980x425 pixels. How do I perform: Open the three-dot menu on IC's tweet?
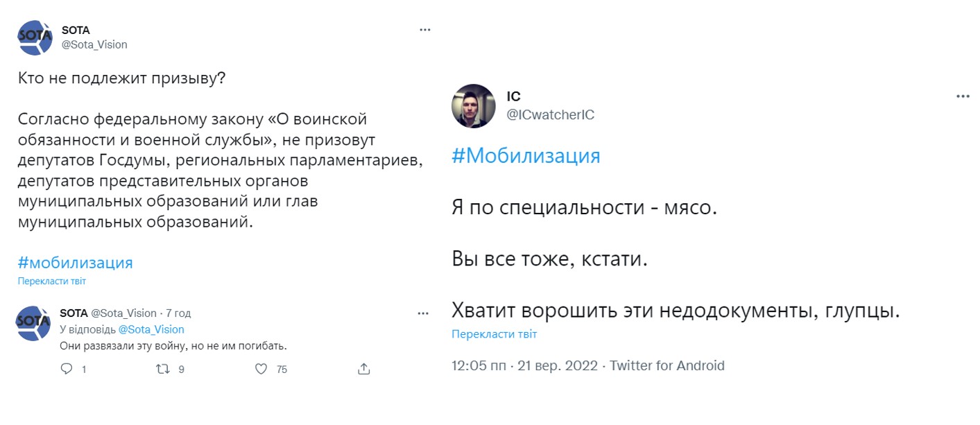(x=963, y=96)
